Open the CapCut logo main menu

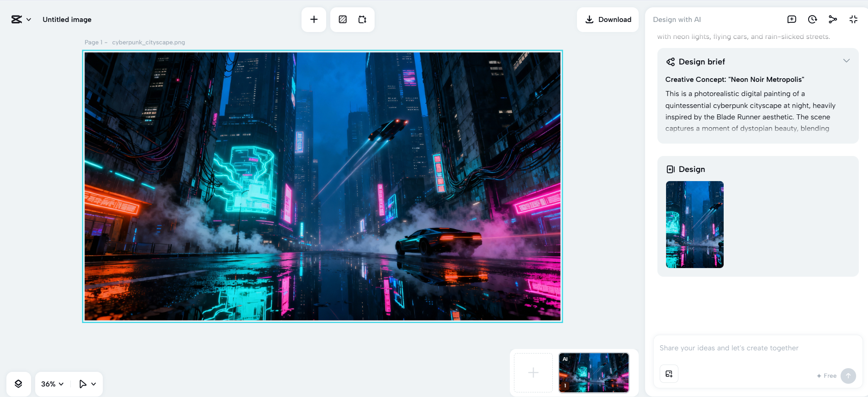click(16, 19)
